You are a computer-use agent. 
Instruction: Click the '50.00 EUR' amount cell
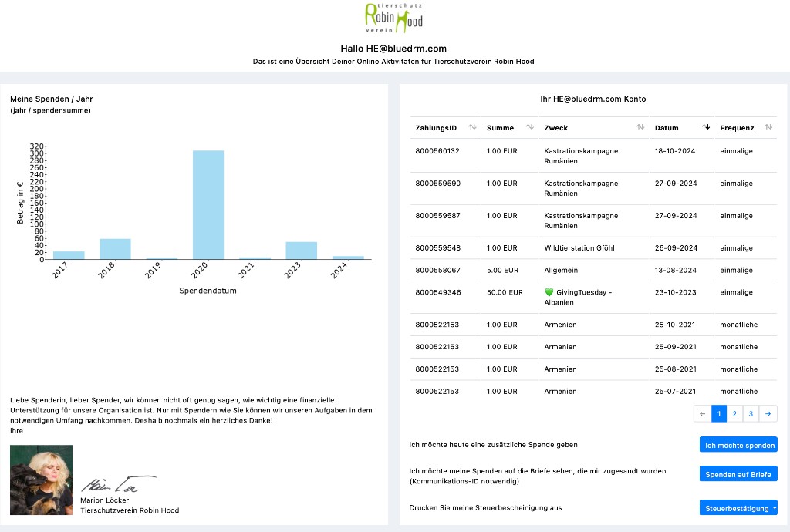tap(505, 292)
